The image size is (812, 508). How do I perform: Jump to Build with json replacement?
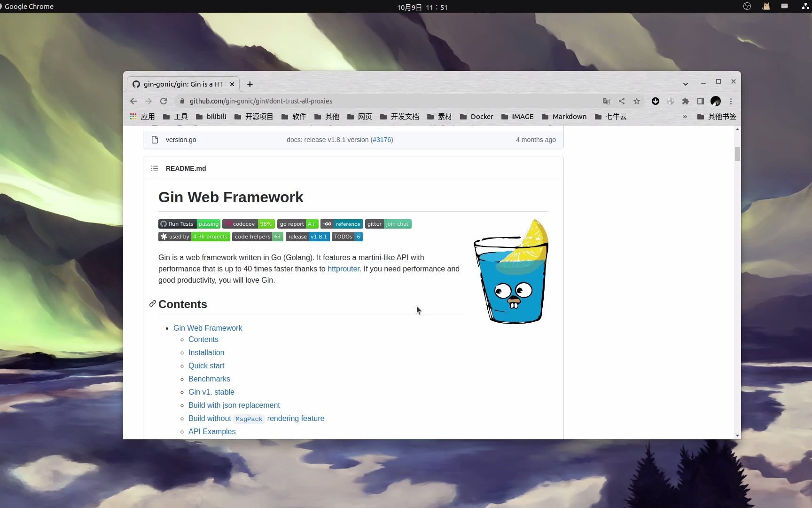click(x=234, y=405)
